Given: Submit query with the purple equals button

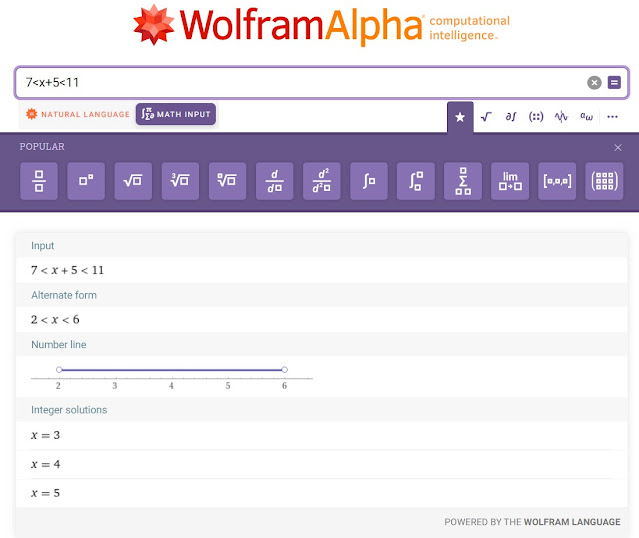Looking at the screenshot, I should click(x=614, y=82).
